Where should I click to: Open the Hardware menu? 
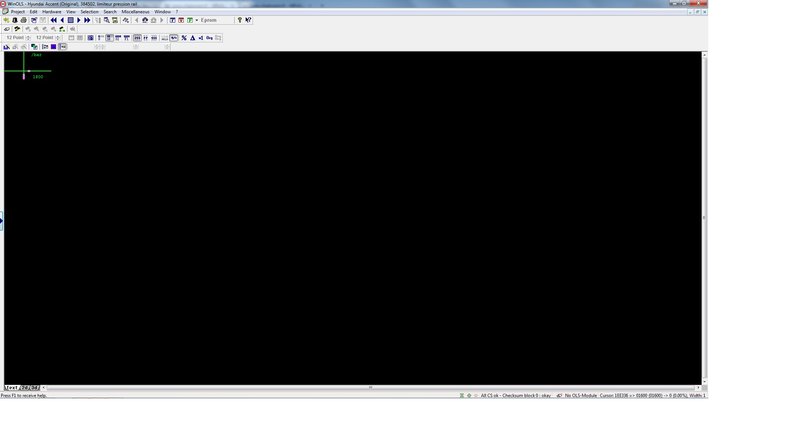click(x=51, y=11)
